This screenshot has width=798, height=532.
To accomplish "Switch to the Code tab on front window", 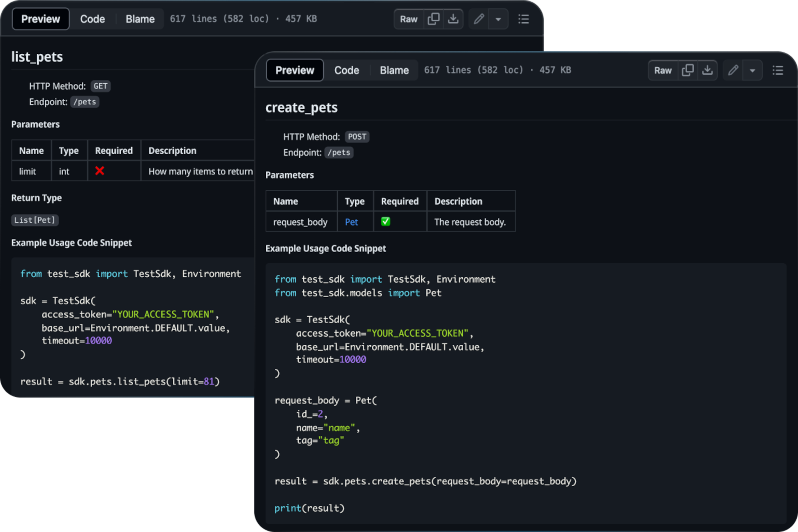I will 346,70.
